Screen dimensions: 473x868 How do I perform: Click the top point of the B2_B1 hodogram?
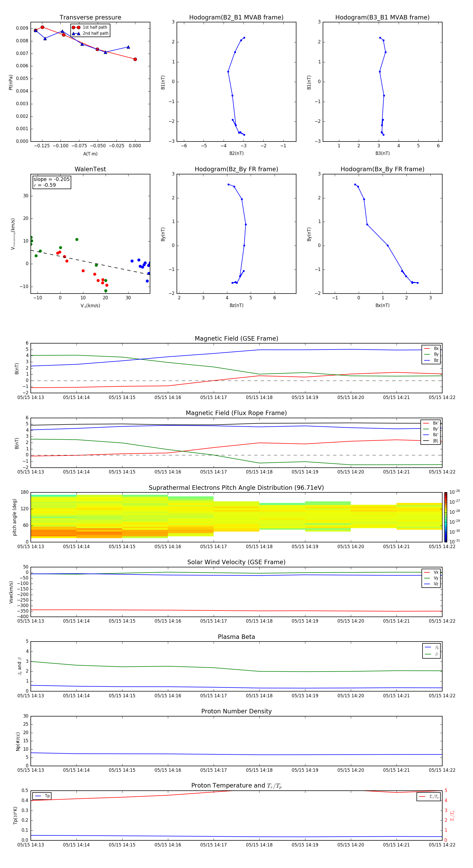click(x=244, y=38)
